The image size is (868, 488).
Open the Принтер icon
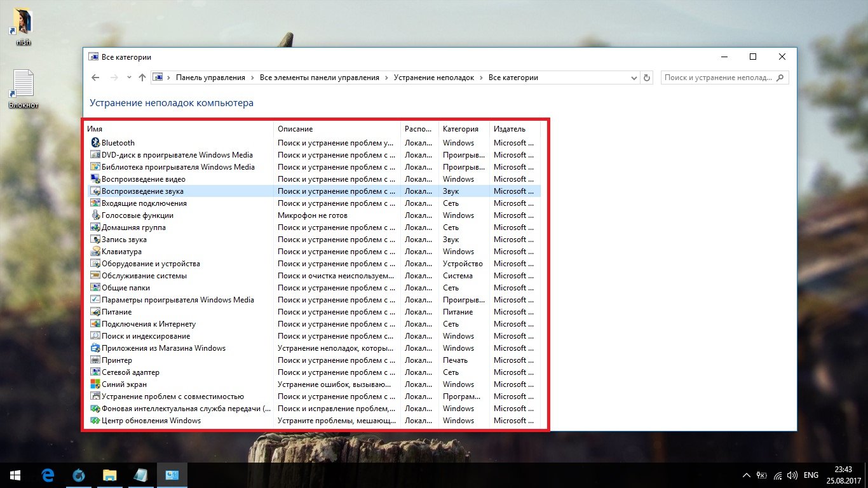click(x=95, y=360)
